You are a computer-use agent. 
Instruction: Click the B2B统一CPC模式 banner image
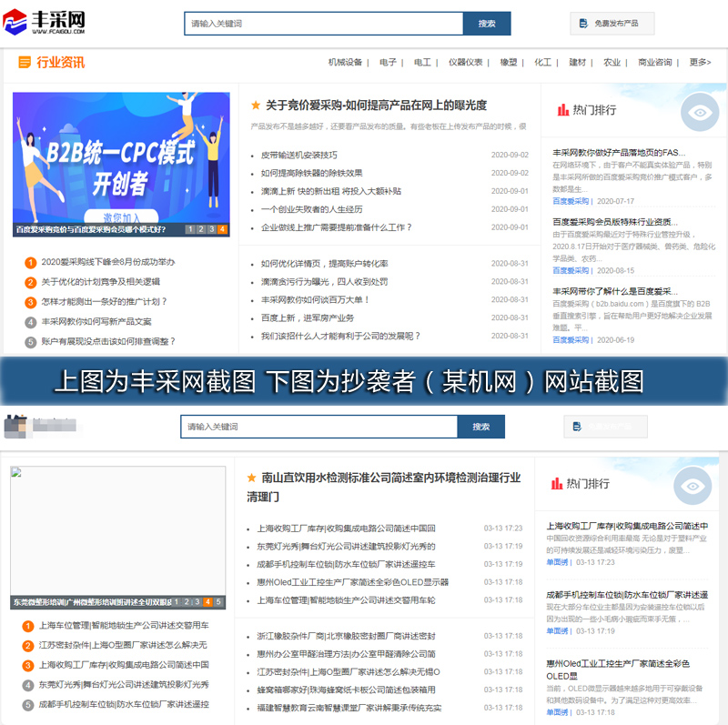(121, 165)
